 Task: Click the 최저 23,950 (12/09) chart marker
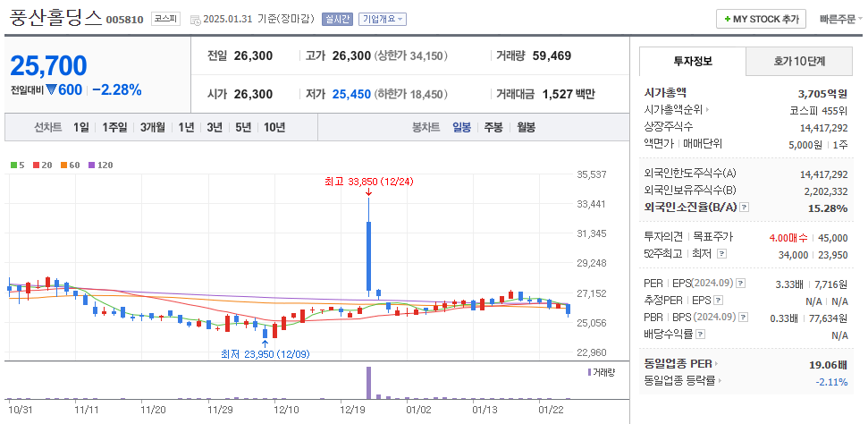pos(265,354)
